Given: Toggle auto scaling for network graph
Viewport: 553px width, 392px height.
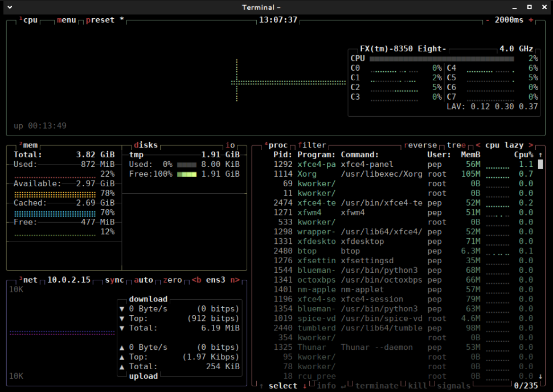Looking at the screenshot, I should tap(144, 280).
